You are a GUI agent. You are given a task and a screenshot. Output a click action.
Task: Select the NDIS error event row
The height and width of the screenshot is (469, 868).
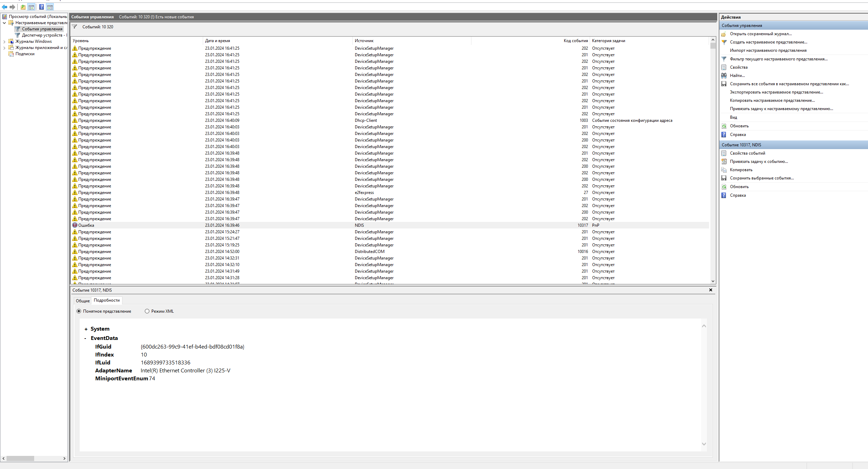click(x=390, y=225)
